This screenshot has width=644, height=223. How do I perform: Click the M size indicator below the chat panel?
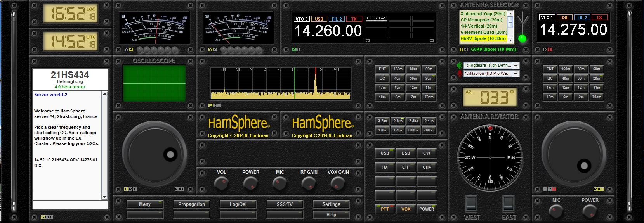coord(47,217)
